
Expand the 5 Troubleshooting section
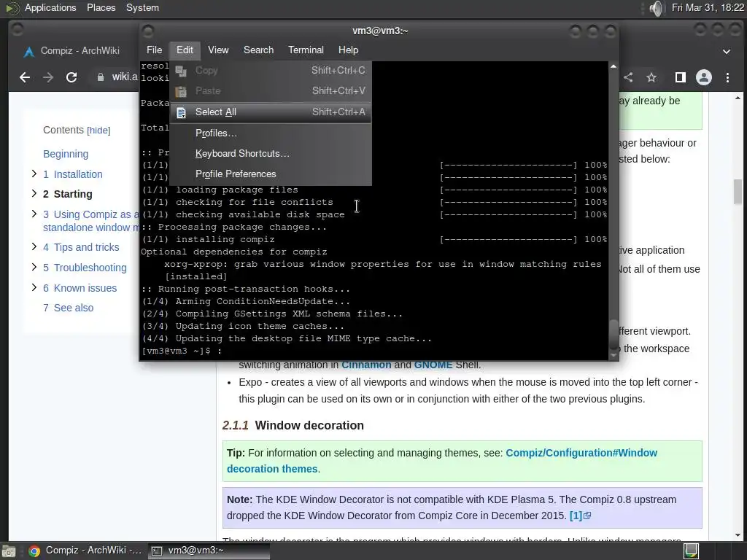coord(34,267)
